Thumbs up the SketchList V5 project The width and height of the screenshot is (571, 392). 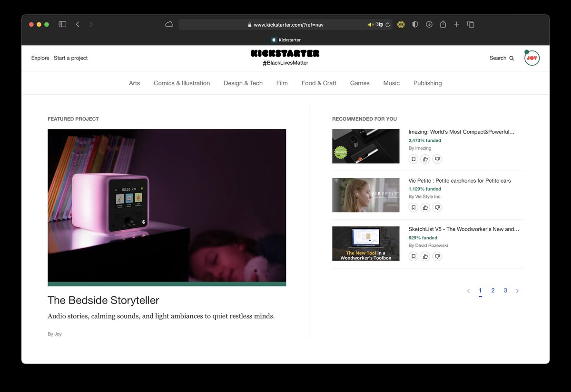(x=425, y=256)
